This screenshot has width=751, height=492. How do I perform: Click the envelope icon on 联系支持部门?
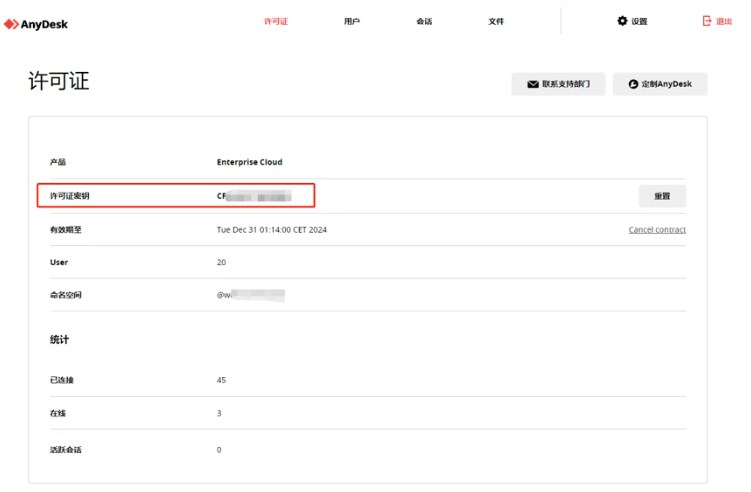coord(531,85)
